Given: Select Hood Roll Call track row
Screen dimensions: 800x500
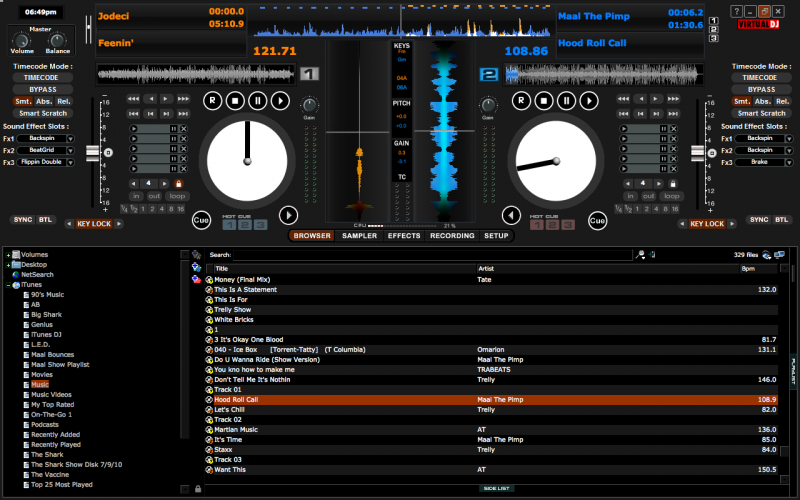Looking at the screenshot, I should click(492, 399).
